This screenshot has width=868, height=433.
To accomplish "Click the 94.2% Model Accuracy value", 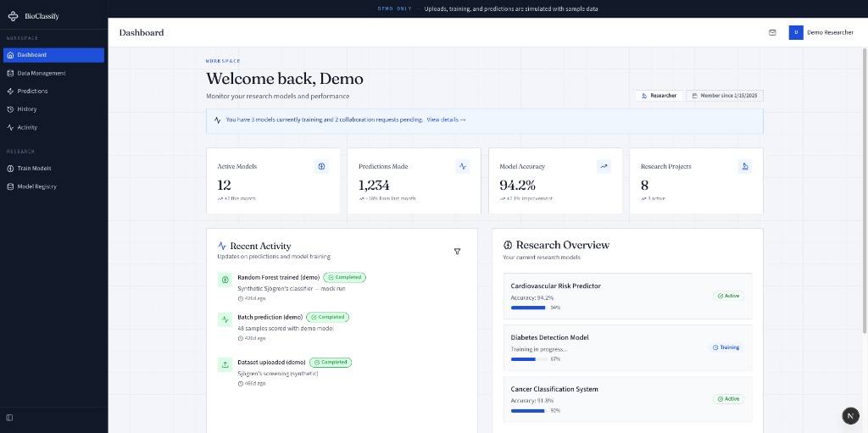I will pos(518,185).
